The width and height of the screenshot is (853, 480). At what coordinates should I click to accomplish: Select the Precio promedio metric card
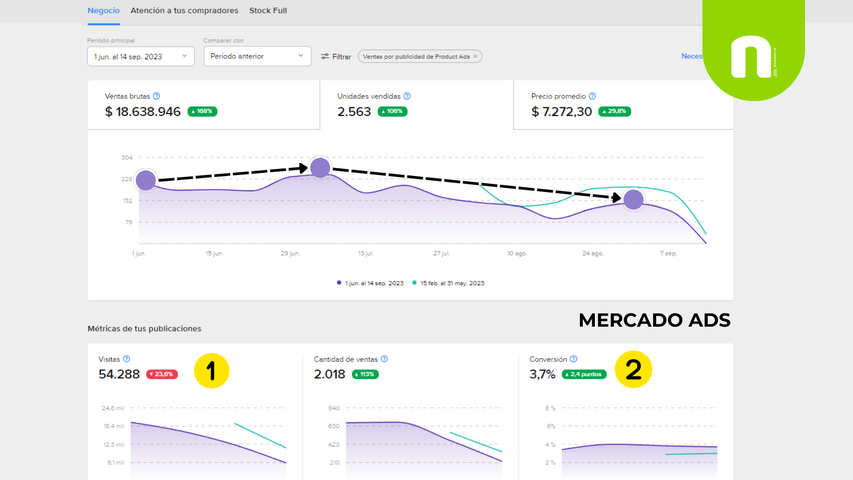coord(623,105)
